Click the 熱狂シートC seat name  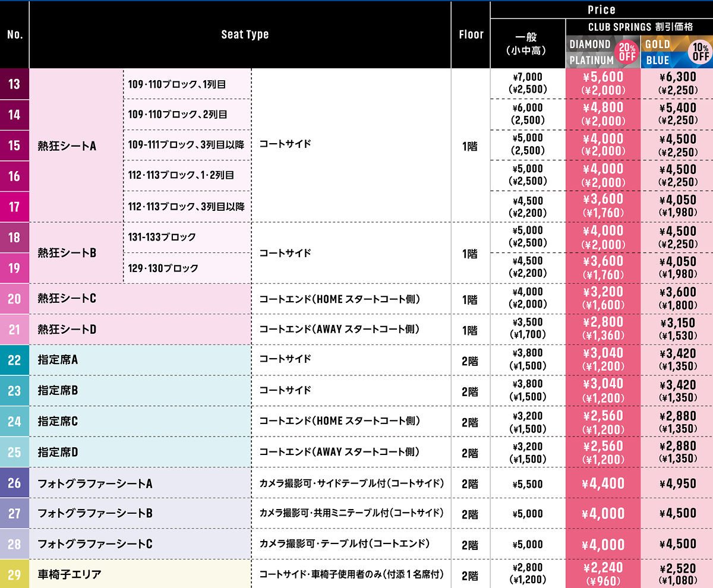[67, 299]
